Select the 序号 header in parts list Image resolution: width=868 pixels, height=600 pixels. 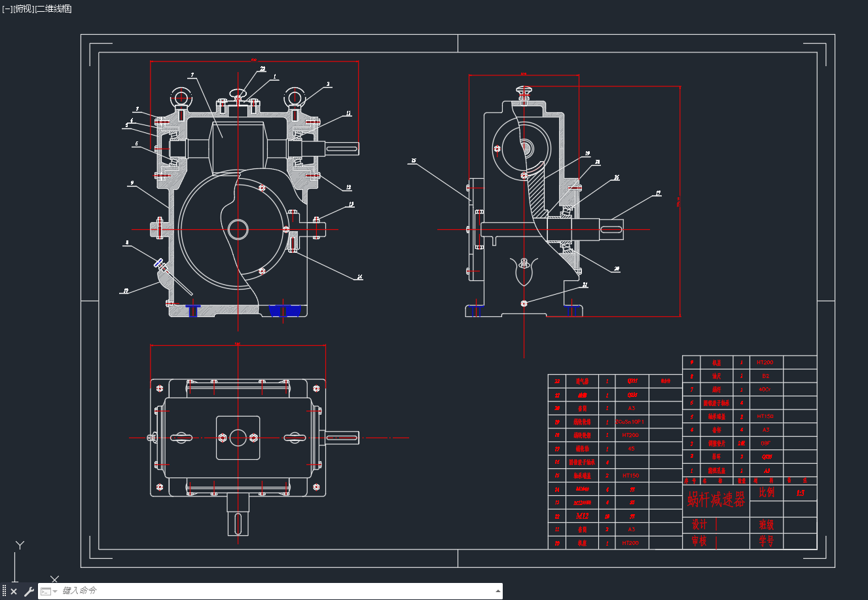(689, 481)
